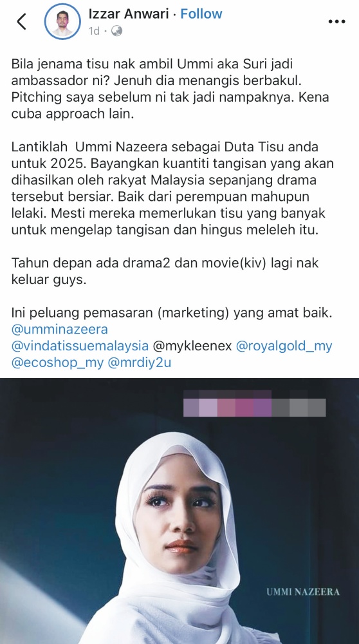Open the @ecoshop_my mention
359x644 pixels.
pos(57,363)
